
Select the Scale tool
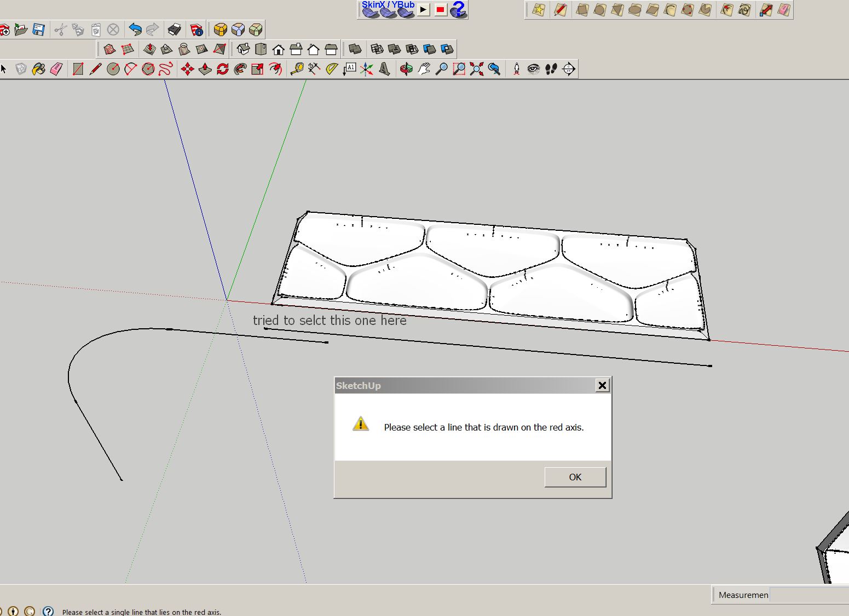(x=257, y=69)
